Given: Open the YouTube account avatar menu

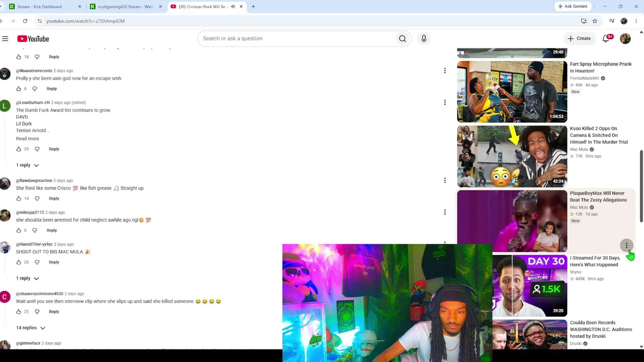Looking at the screenshot, I should coord(625,39).
